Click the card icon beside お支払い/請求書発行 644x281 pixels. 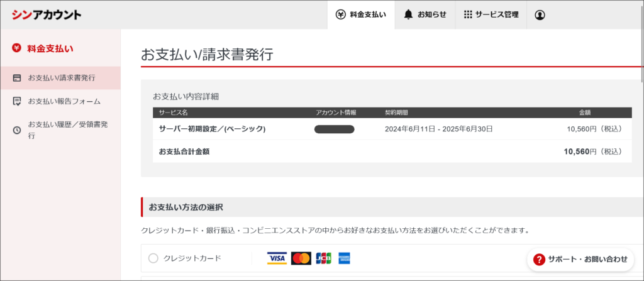[x=17, y=78]
